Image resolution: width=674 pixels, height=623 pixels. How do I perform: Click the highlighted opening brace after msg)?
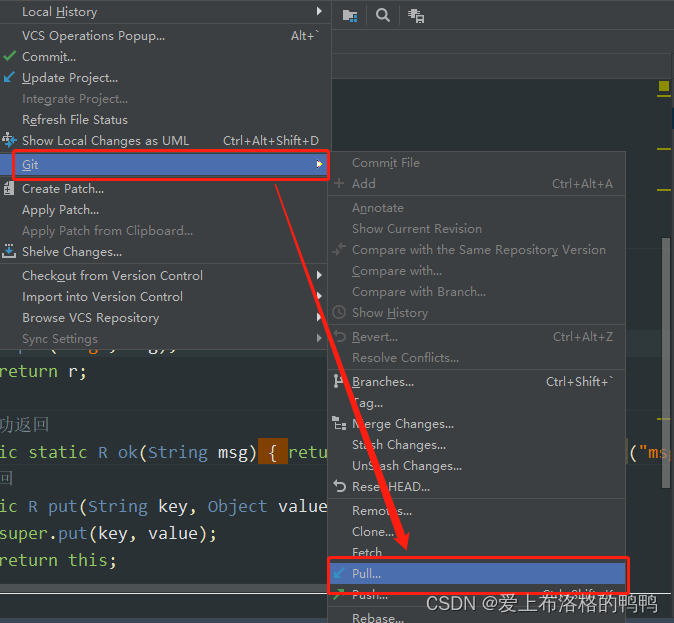273,452
